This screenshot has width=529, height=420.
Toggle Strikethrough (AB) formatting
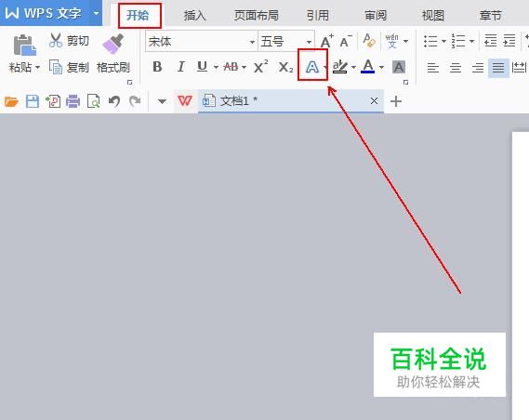(231, 67)
